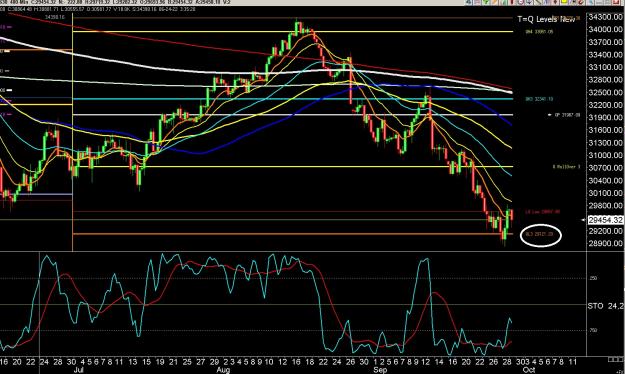Viewport: 625px width, 374px height.
Task: Click the 'STO 24,2' stochastic indicator label
Action: [606, 306]
